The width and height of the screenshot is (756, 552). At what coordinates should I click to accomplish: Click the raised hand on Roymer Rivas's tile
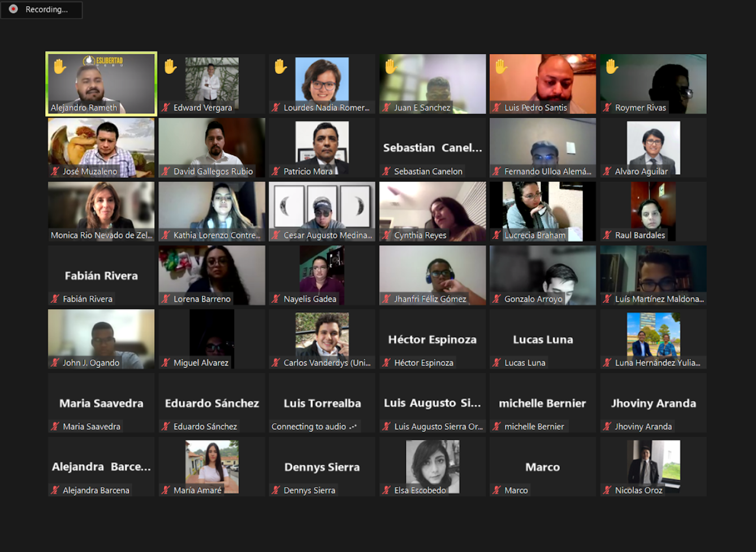click(x=612, y=67)
